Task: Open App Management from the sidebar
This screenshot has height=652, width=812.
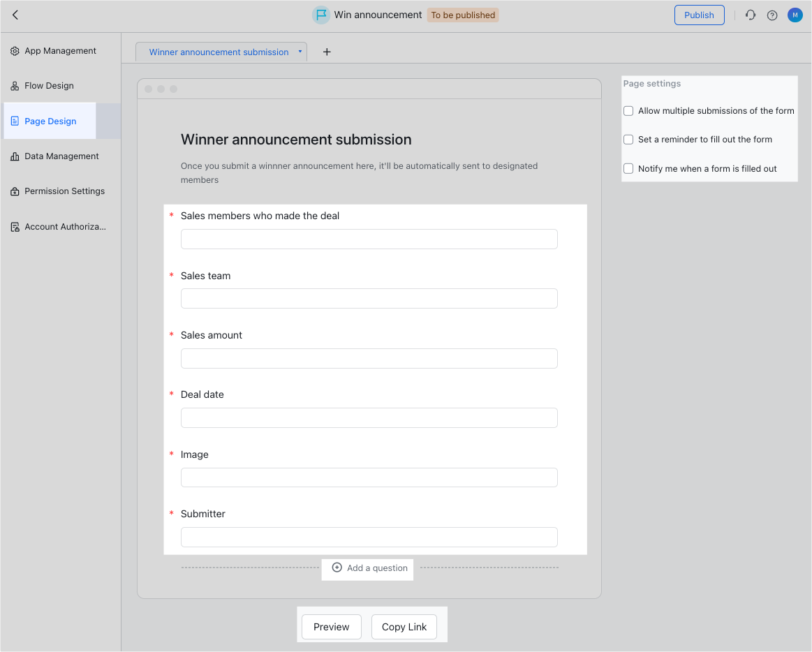Action: coord(61,50)
